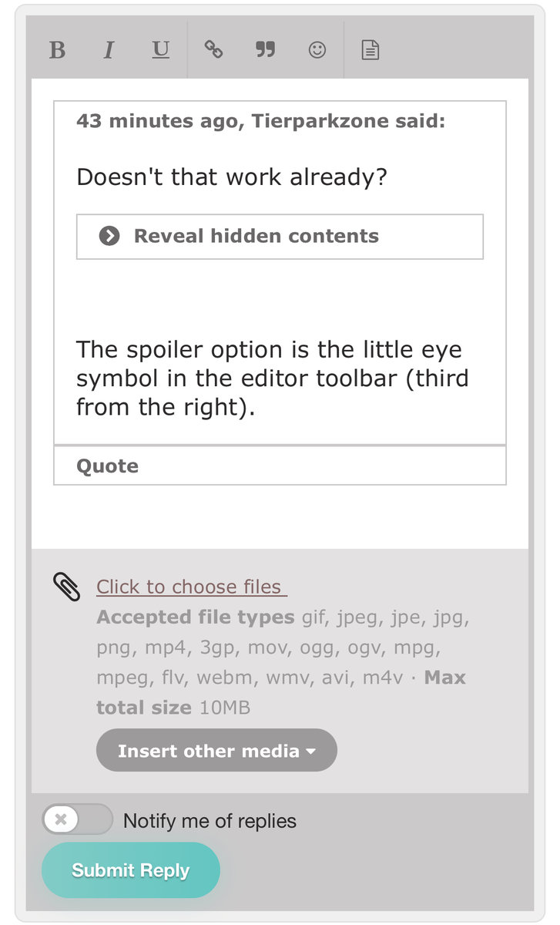
Task: Click the Quote label below quoted text
Action: coord(108,466)
